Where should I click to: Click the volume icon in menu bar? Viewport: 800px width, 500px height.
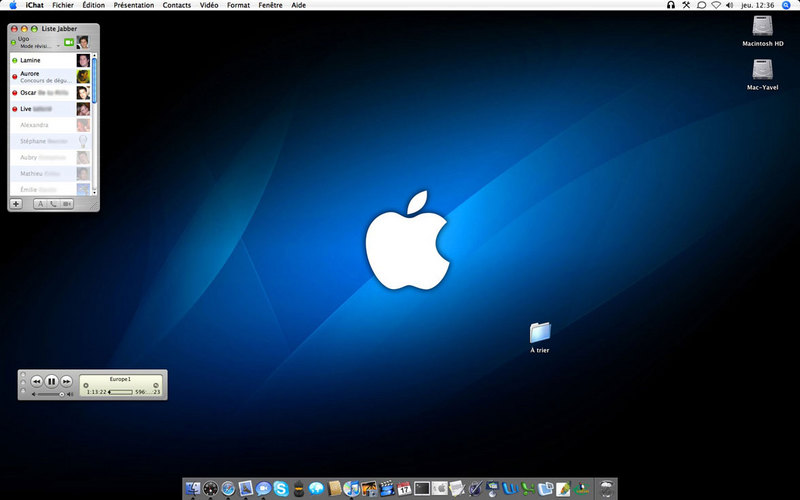pos(730,5)
